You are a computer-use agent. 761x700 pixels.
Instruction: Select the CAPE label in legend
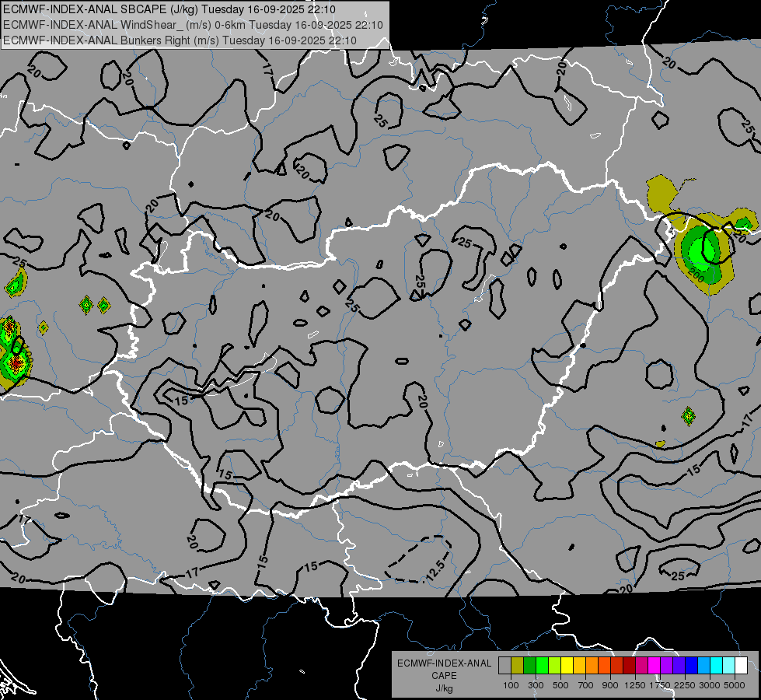click(444, 676)
